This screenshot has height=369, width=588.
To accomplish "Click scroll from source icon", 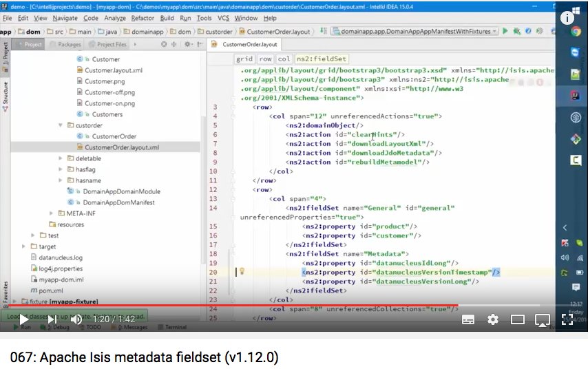I will [x=164, y=44].
